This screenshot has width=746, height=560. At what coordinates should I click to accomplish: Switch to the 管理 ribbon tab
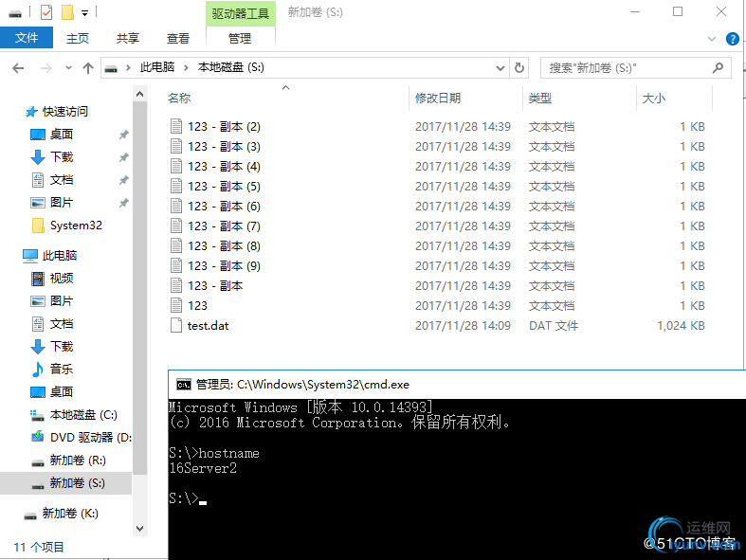point(240,38)
